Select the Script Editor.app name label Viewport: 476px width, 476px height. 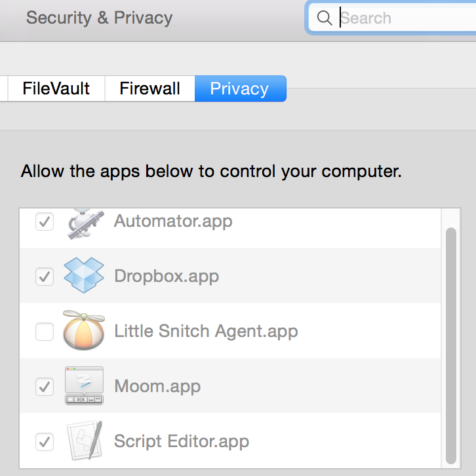point(182,441)
